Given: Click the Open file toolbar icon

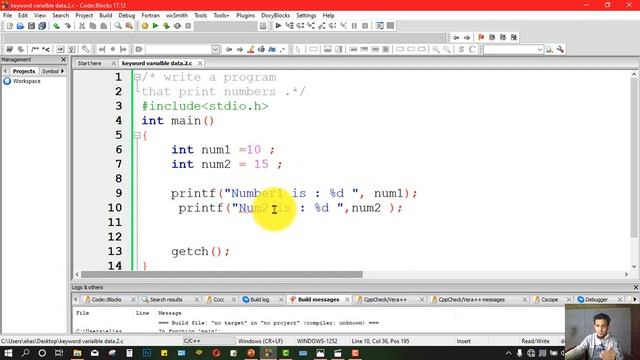Looking at the screenshot, I should coord(20,26).
